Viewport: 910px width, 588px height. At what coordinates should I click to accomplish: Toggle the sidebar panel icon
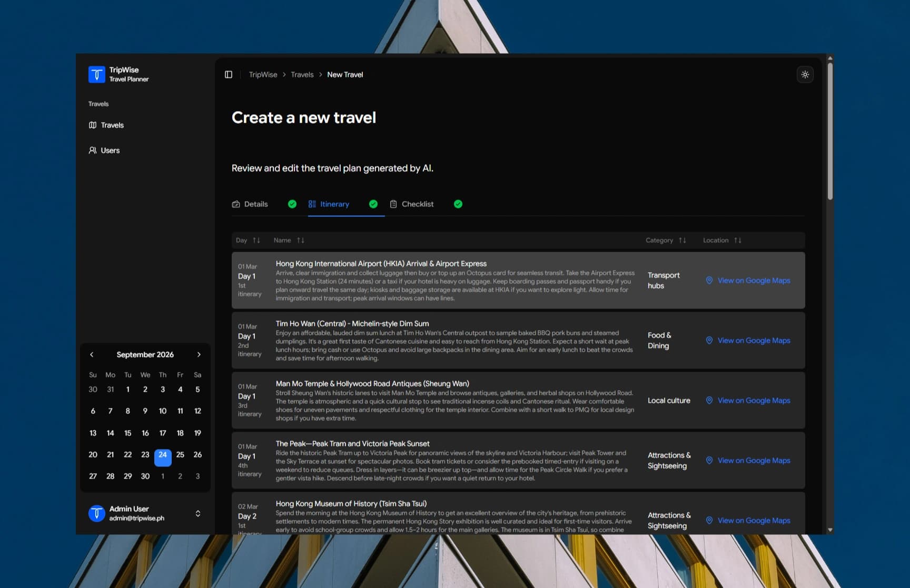click(229, 75)
